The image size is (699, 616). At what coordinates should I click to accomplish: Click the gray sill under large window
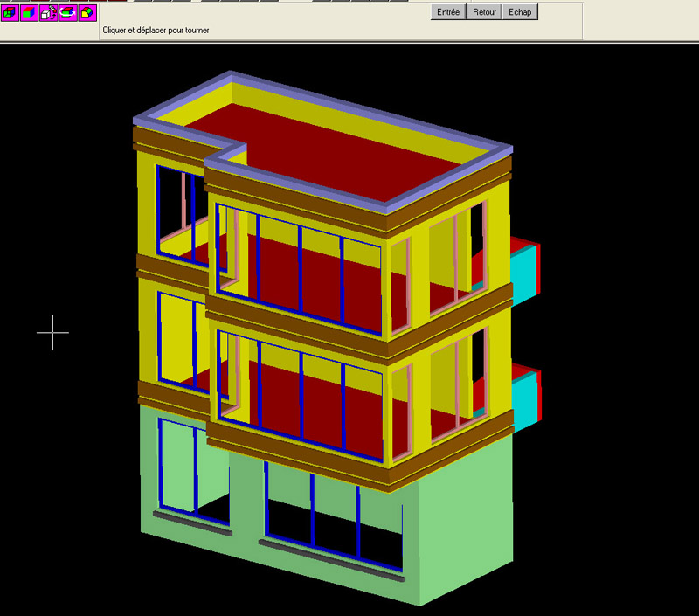[x=332, y=559]
